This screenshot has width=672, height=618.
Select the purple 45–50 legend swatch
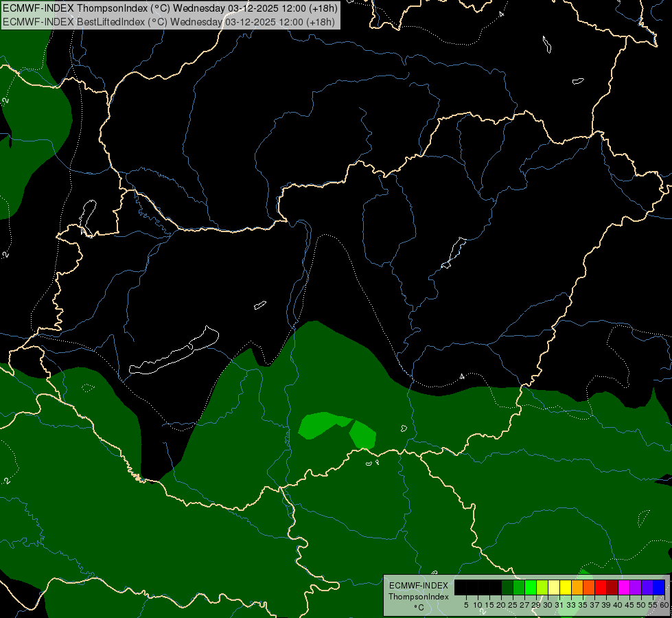click(x=636, y=587)
